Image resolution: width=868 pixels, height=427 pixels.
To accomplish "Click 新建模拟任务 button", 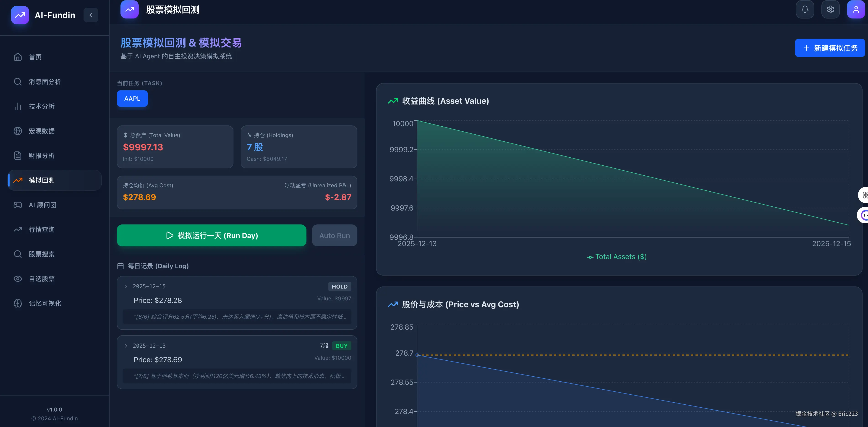I will coord(830,48).
